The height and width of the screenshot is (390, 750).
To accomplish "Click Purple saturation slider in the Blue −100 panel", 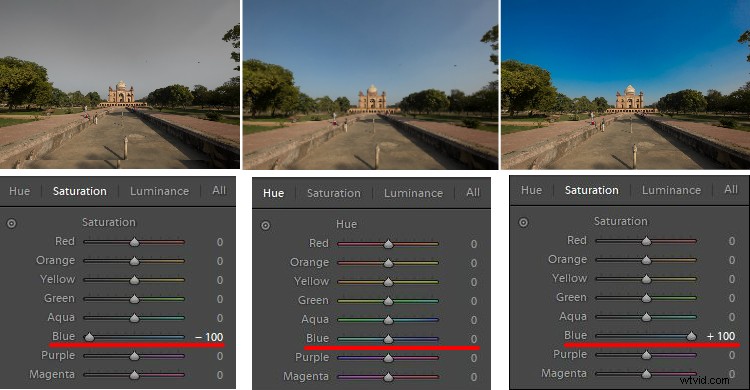I will 134,356.
